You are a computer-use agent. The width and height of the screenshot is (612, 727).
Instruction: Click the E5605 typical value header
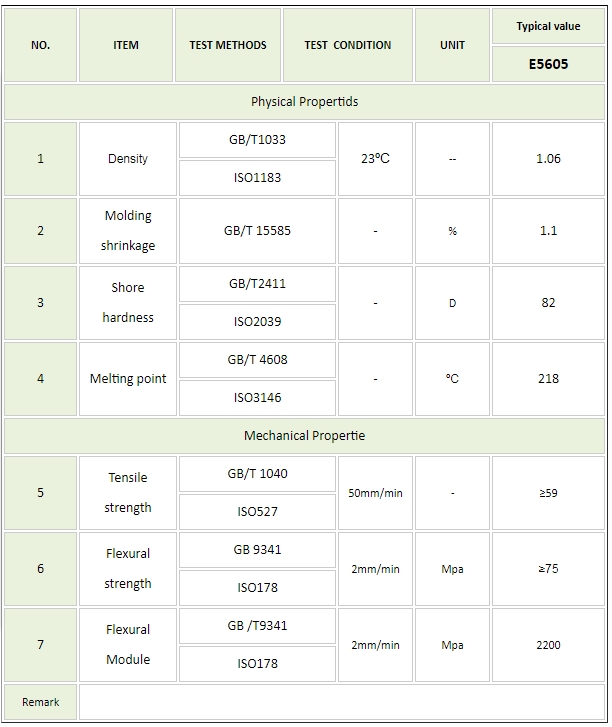[548, 64]
